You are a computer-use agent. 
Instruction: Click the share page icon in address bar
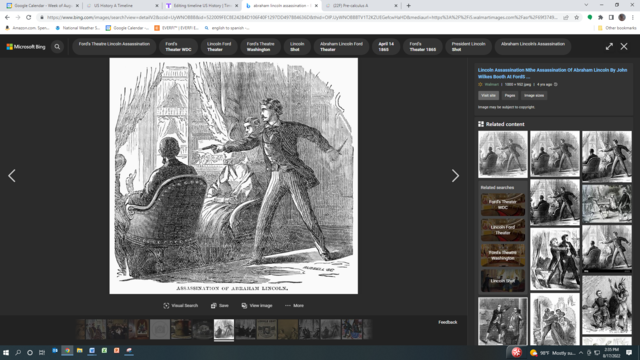point(566,17)
